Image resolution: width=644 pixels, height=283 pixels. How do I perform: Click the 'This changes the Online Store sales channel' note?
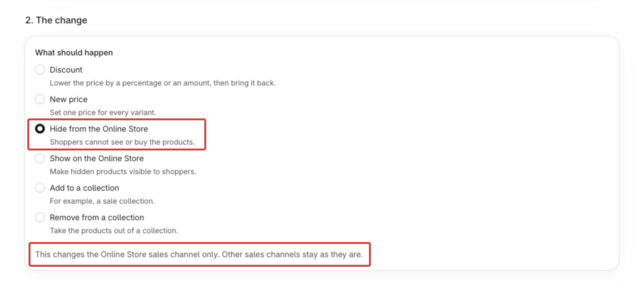click(x=199, y=254)
